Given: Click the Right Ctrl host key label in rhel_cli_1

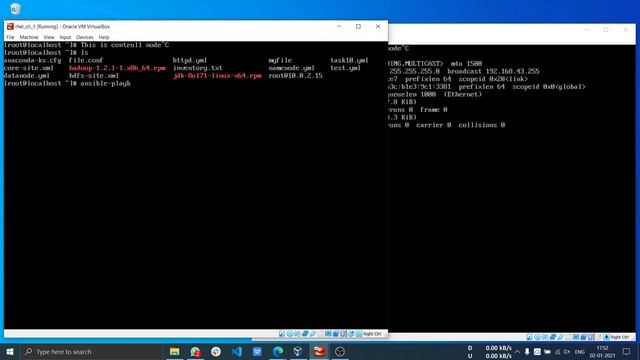Looking at the screenshot, I should click(x=372, y=334).
